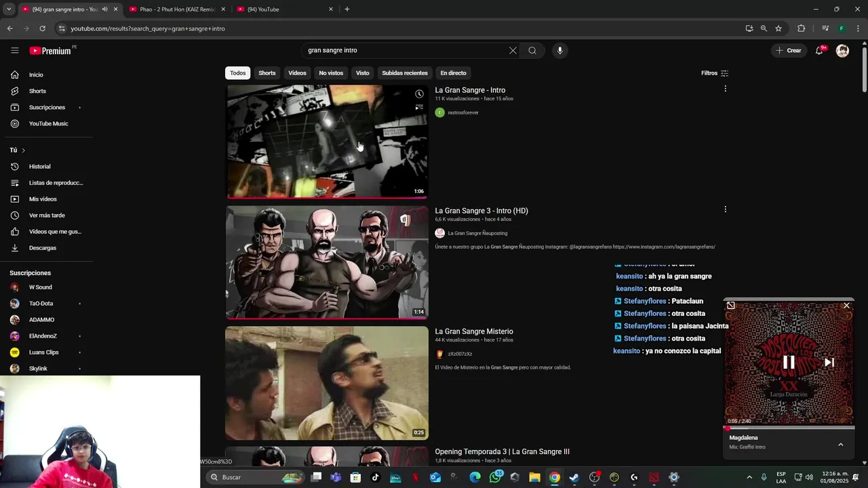Select the Visto filter chip

[x=363, y=73]
